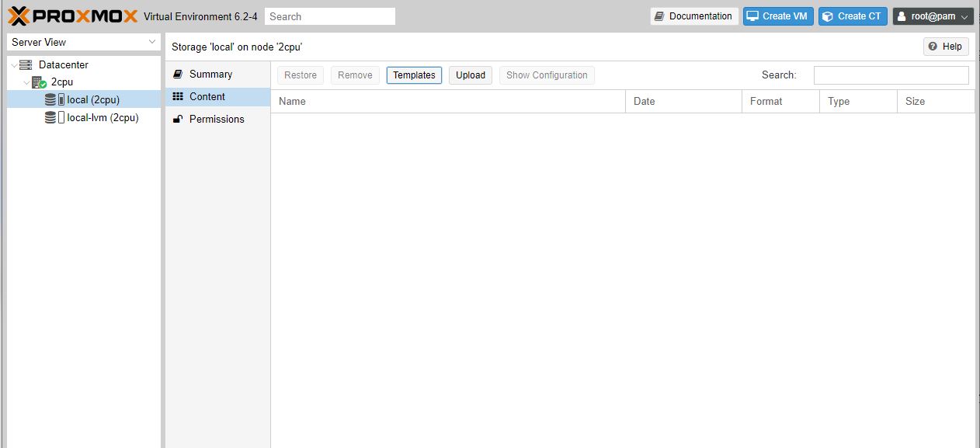The image size is (980, 448).
Task: Select the 2cpu node label
Action: pyautogui.click(x=62, y=82)
